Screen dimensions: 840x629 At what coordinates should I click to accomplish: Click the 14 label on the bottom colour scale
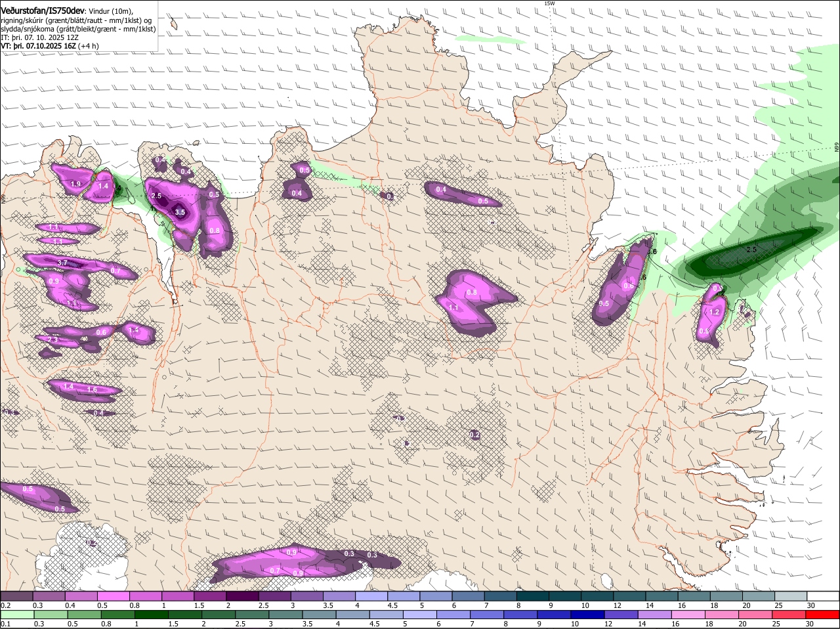641,624
